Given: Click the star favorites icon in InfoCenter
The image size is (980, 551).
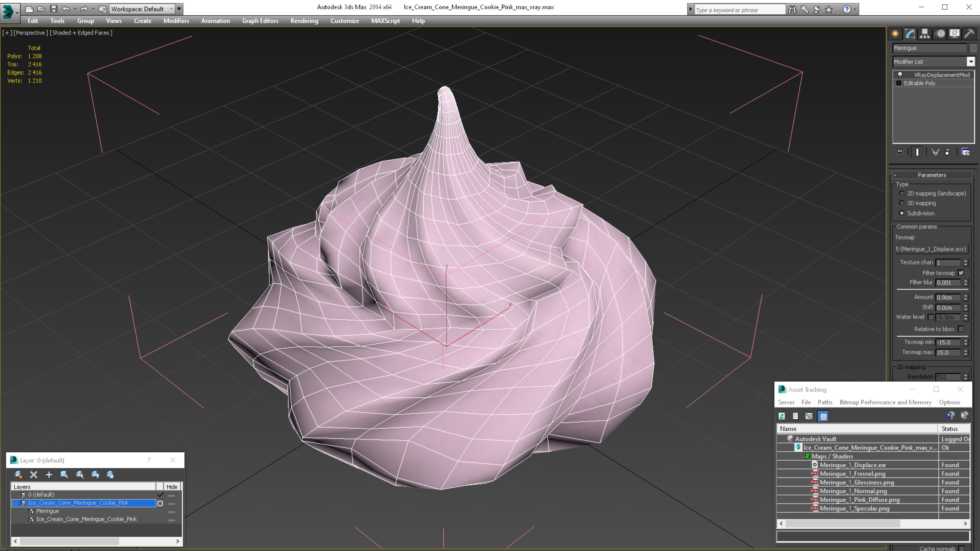Looking at the screenshot, I should click(x=829, y=9).
